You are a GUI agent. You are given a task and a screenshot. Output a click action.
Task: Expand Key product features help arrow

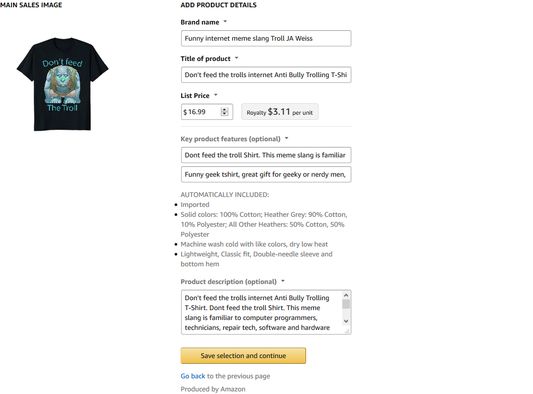(x=287, y=138)
